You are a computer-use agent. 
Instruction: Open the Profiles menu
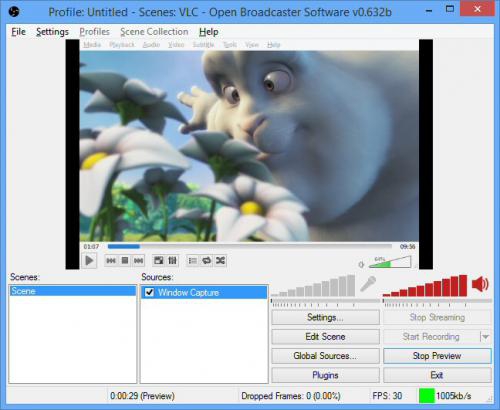pyautogui.click(x=94, y=32)
